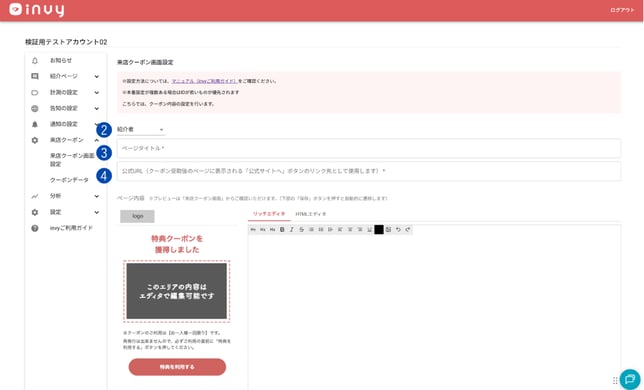Apply H1 heading in editor toolbar
Viewport: 644px width, 390px height.
click(253, 229)
